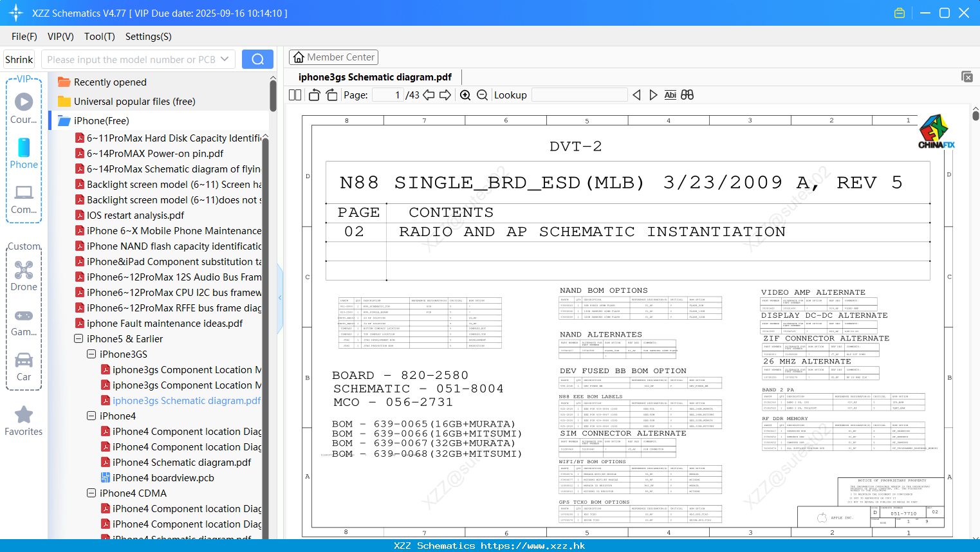Click the home icon beside Member Center
The image size is (980, 552).
pyautogui.click(x=299, y=57)
